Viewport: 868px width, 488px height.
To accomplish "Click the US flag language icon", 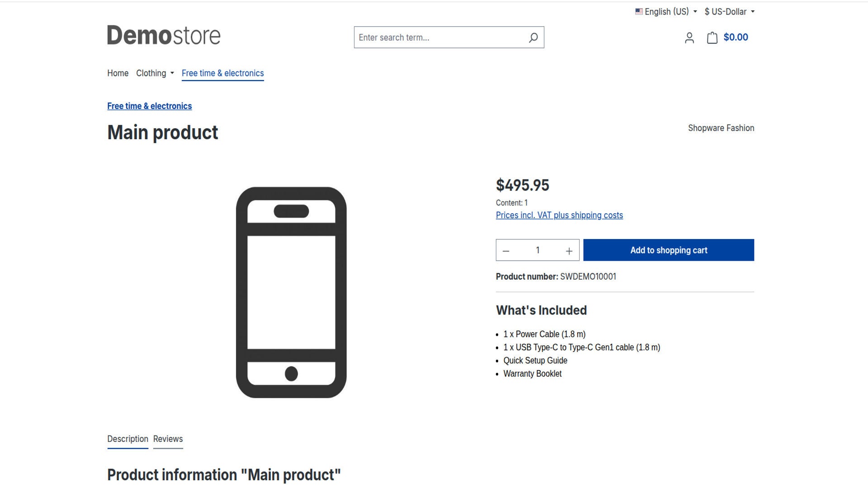I will [639, 12].
